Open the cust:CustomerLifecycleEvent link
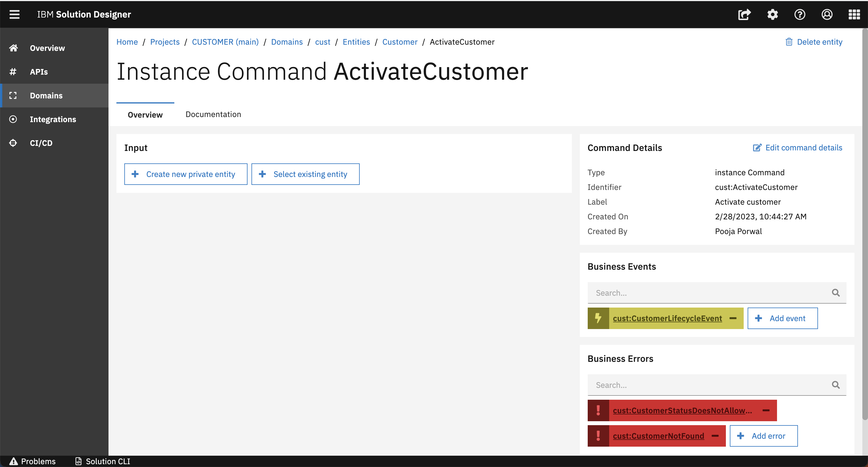 point(667,318)
